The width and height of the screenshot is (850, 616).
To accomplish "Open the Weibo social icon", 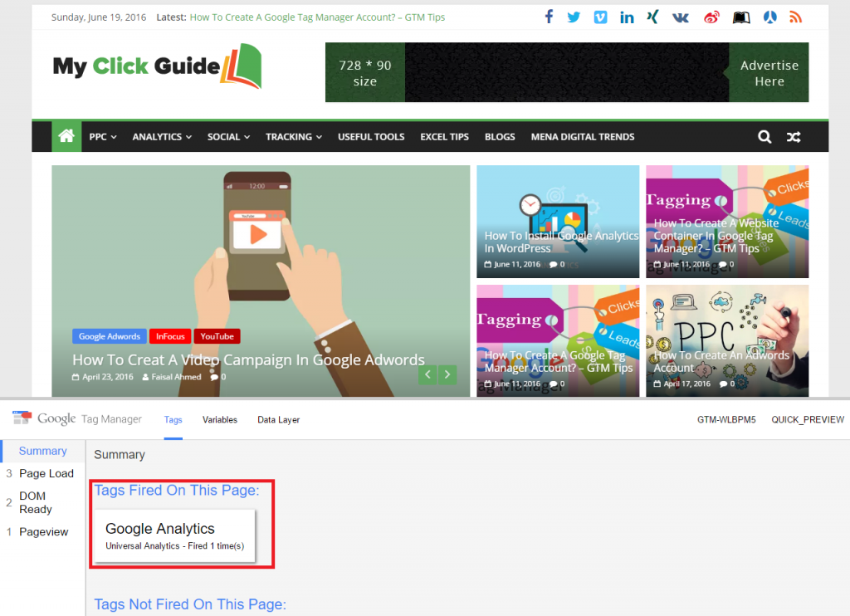I will (711, 17).
